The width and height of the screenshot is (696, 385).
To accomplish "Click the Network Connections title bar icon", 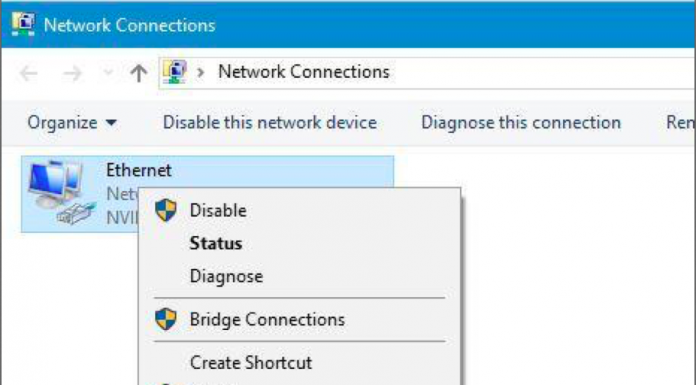I will 23,24.
